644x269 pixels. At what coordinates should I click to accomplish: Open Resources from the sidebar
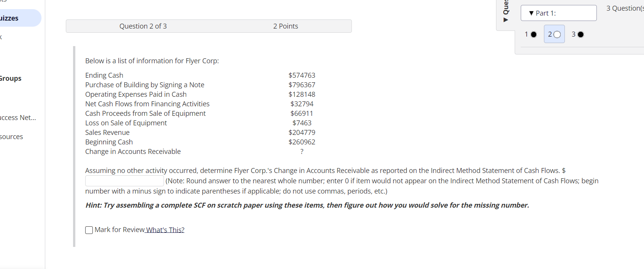tap(11, 136)
